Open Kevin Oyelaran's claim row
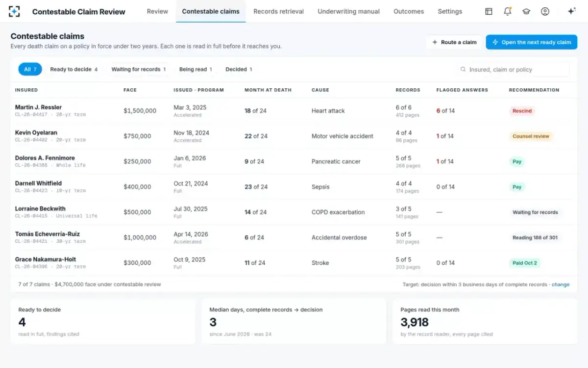588x368 pixels. pos(294,136)
